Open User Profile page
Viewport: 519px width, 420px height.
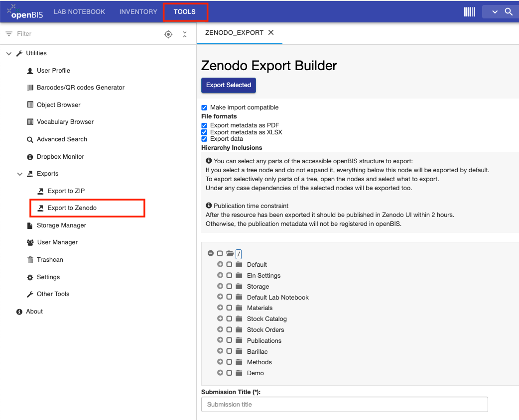54,71
